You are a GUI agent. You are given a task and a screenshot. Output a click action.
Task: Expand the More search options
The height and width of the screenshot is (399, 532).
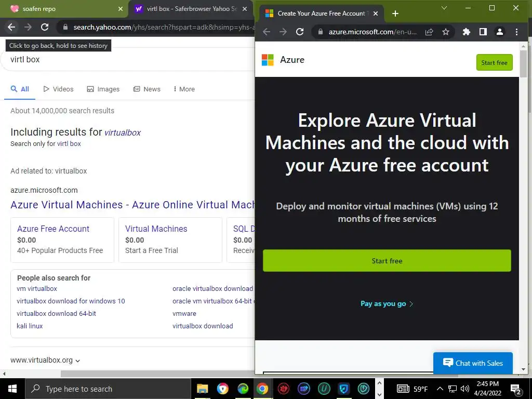pyautogui.click(x=184, y=89)
